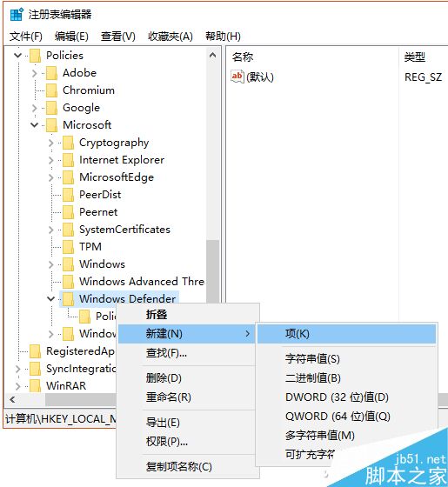Collapse the Policies tree node
The width and height of the screenshot is (448, 487).
[x=17, y=56]
